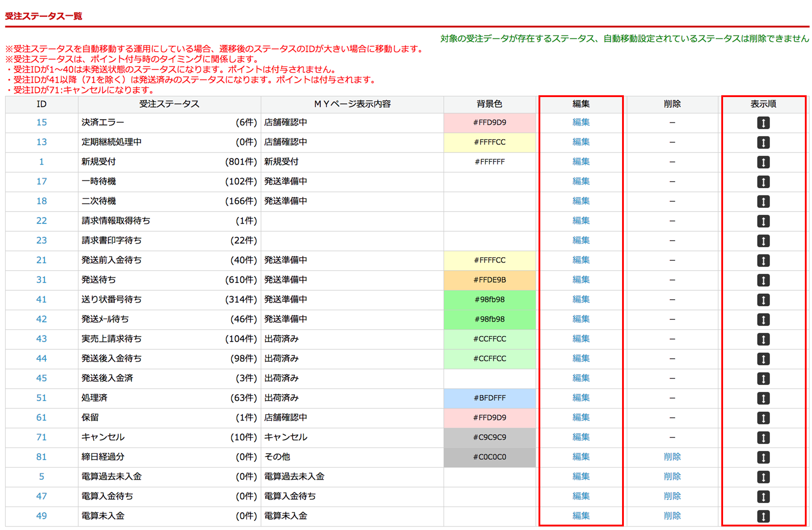Click the reorder arrow for 発送待ち
812x530 pixels.
pos(763,280)
